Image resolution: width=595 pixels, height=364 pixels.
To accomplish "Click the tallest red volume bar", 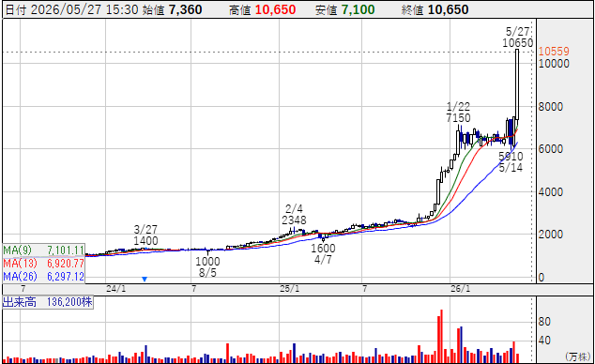I will click(x=441, y=336).
